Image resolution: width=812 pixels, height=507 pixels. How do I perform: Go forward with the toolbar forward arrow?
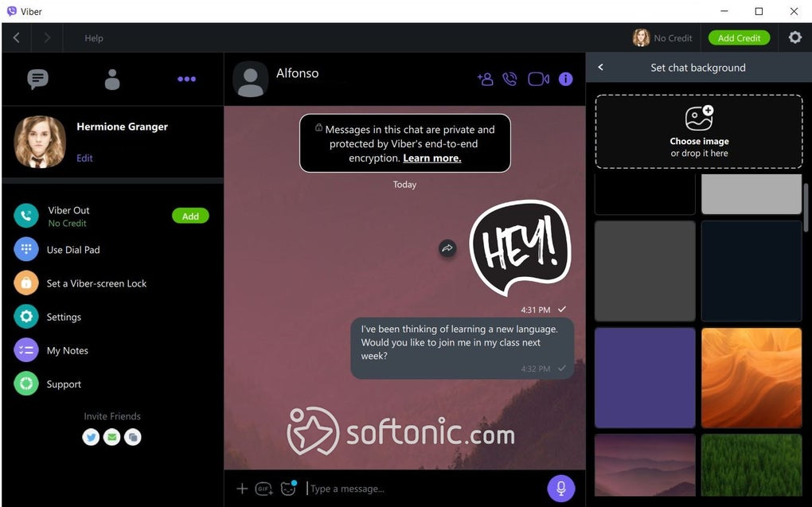pyautogui.click(x=47, y=37)
